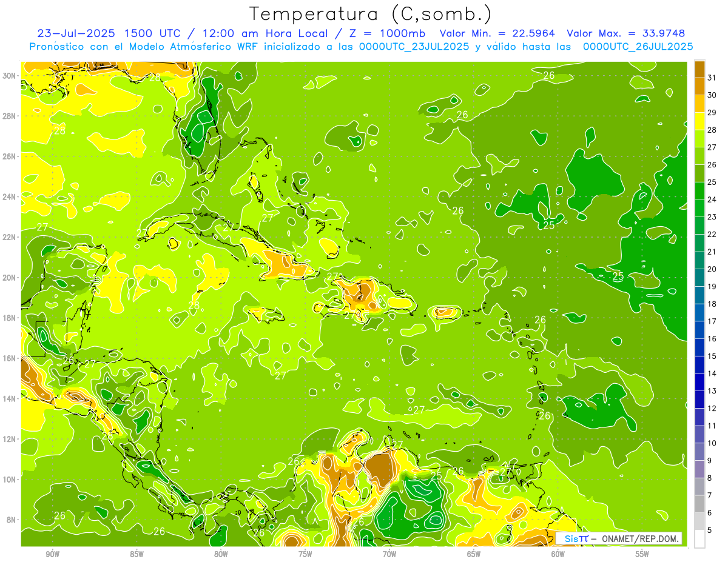The width and height of the screenshot is (728, 562).
Task: Click the '85W' longitude axis label
Action: [x=137, y=554]
